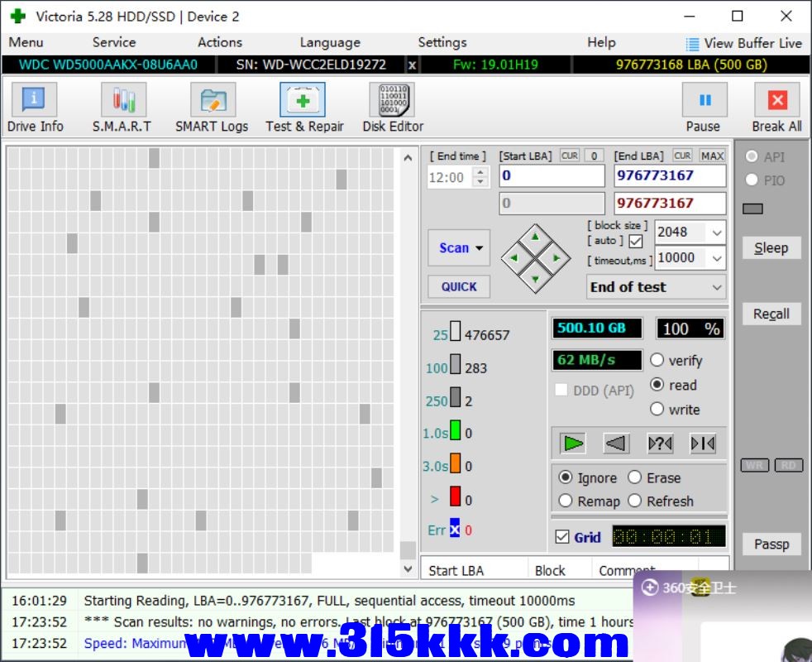Click the green cross Victoria app icon

17,16
